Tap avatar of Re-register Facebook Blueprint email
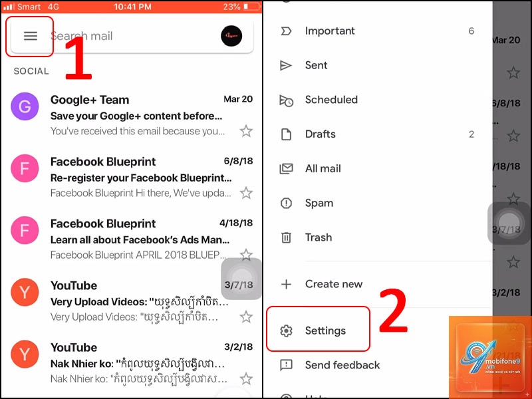 point(25,168)
